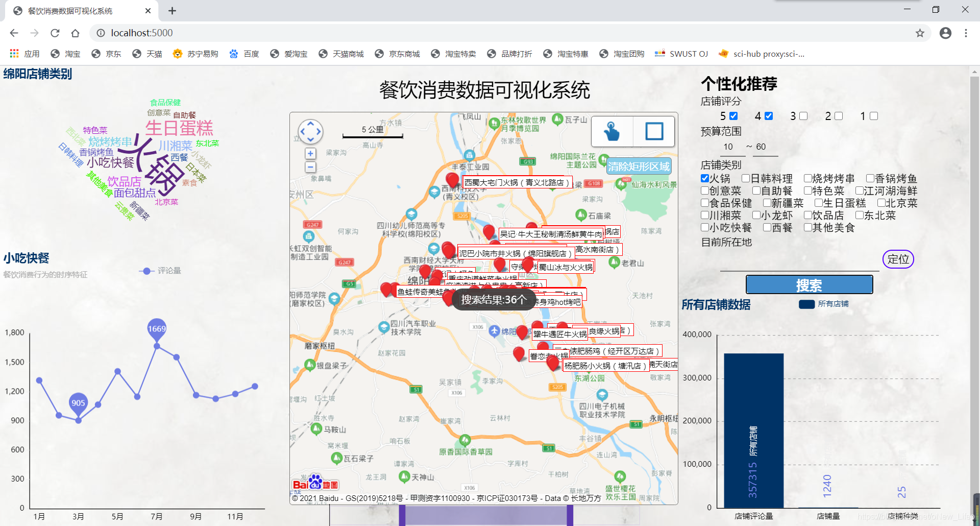Image resolution: width=980 pixels, height=526 pixels.
Task: Check the rating 1 checkbox
Action: [x=874, y=116]
